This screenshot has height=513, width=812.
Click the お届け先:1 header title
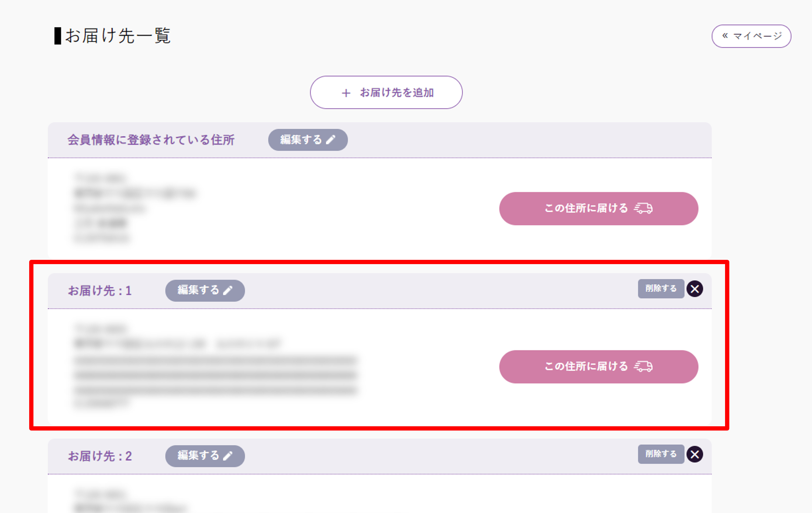pyautogui.click(x=100, y=291)
